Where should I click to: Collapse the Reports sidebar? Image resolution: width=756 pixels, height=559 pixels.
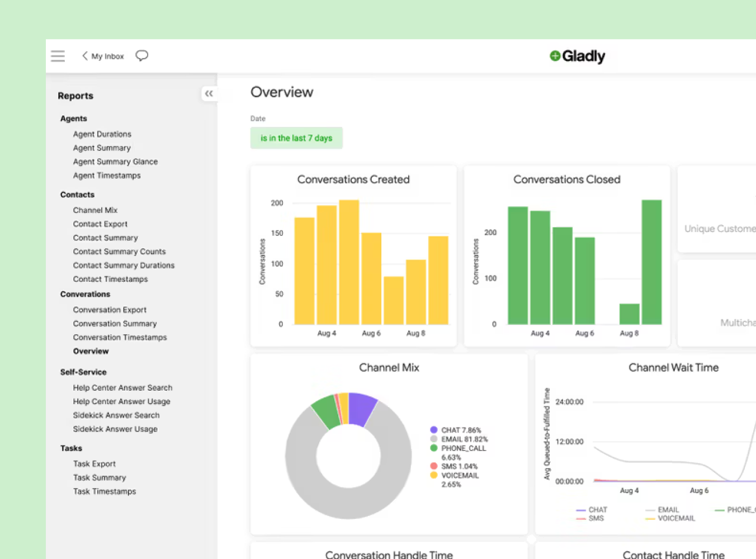click(209, 93)
